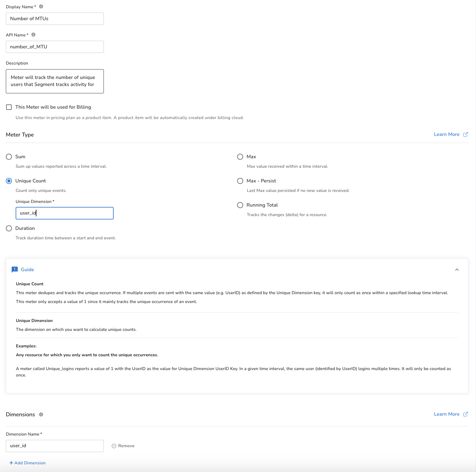This screenshot has width=476, height=472.
Task: Open external link icon beside Meter Type Learn More
Action: (x=466, y=134)
